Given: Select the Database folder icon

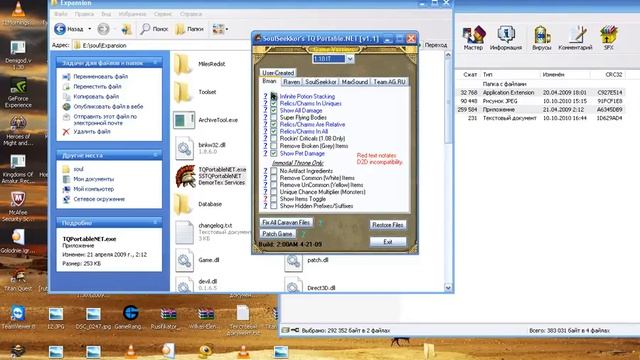Looking at the screenshot, I should 182,204.
